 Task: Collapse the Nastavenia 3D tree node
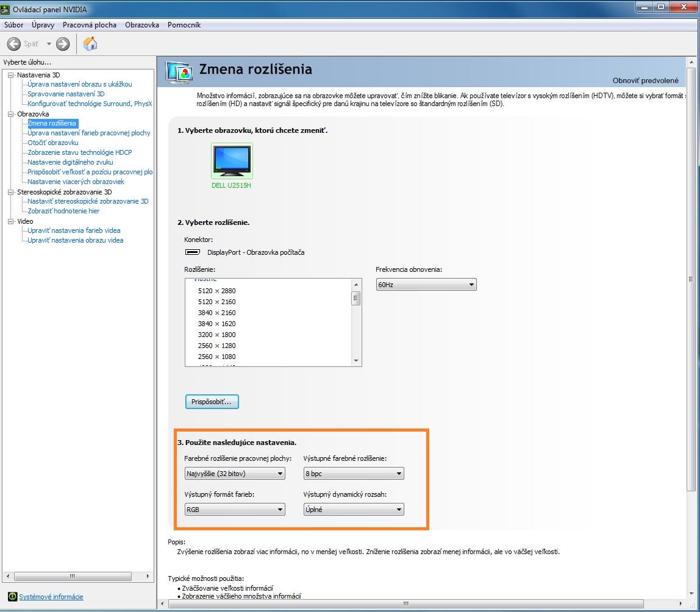click(10, 75)
